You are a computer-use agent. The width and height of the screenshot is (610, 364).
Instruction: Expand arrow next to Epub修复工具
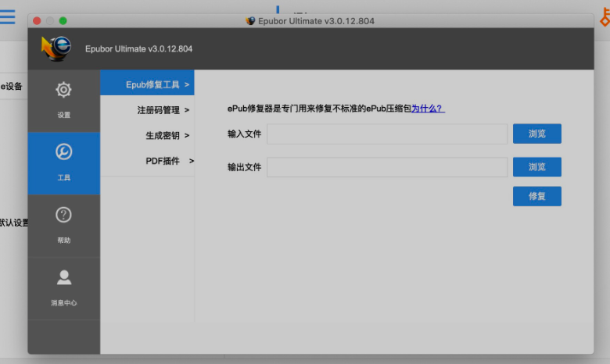[x=187, y=84]
